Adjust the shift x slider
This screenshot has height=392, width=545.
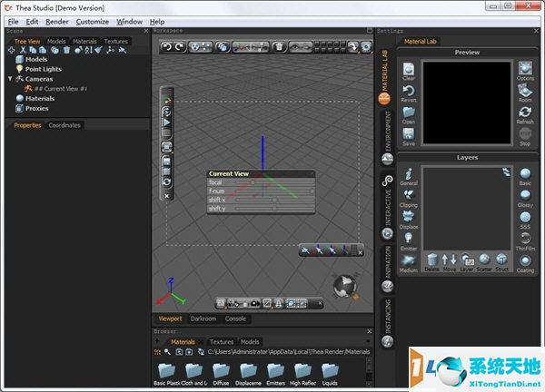274,200
